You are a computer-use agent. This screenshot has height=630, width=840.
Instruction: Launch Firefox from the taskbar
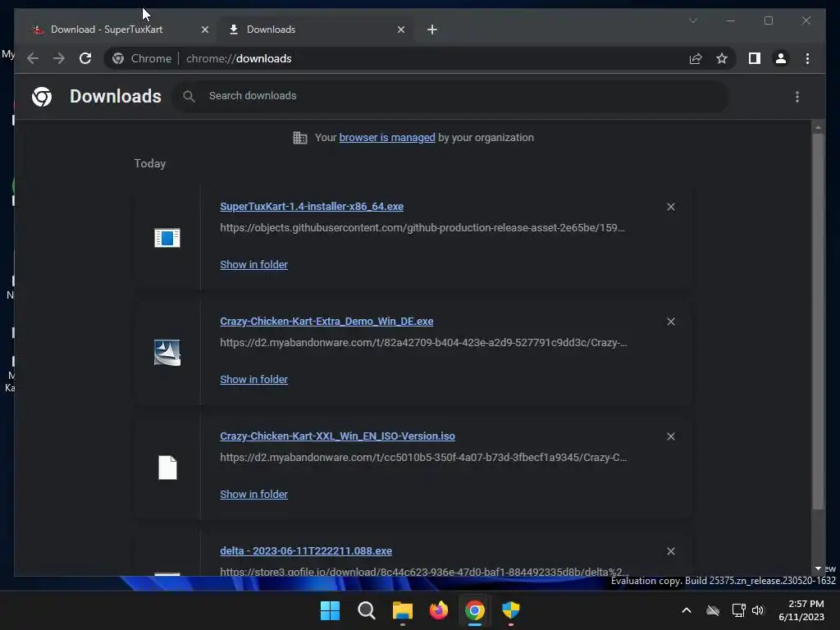tap(439, 610)
